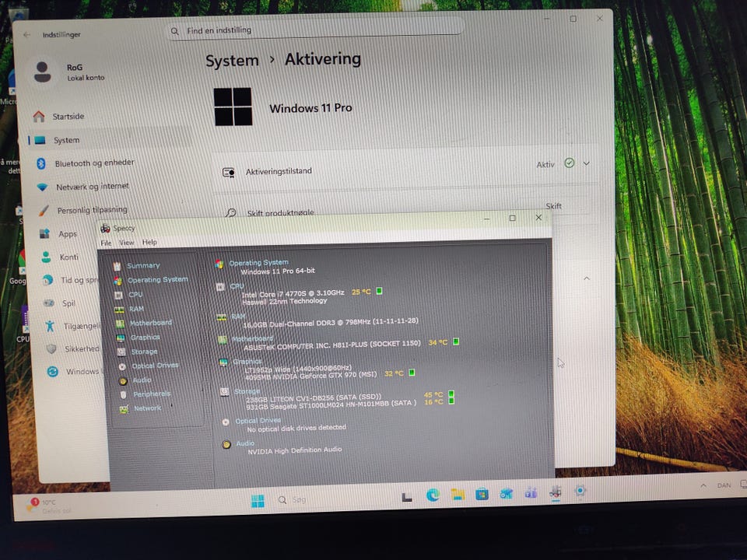Open Settings gear icon on taskbar

pyautogui.click(x=580, y=491)
